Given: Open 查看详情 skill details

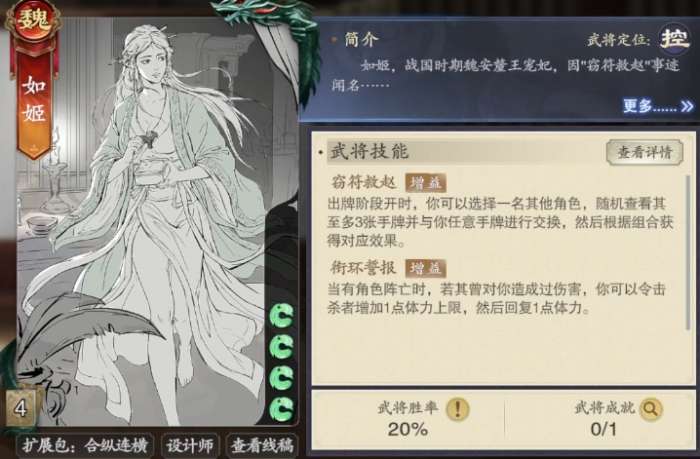Looking at the screenshot, I should tap(644, 152).
